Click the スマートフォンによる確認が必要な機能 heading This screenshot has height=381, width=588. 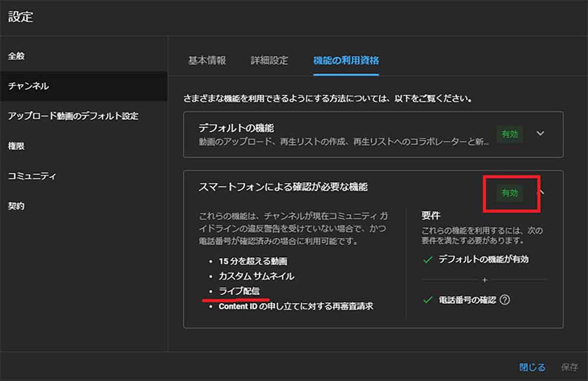tap(283, 187)
